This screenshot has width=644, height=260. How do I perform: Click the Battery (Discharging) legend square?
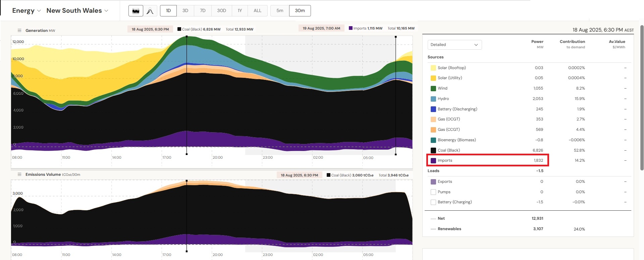click(433, 109)
